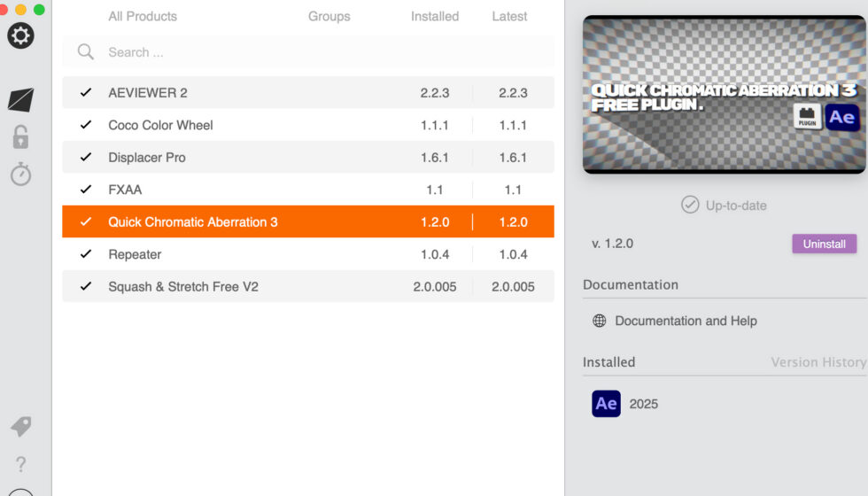868x496 pixels.
Task: Click the magnifier search icon
Action: click(86, 52)
